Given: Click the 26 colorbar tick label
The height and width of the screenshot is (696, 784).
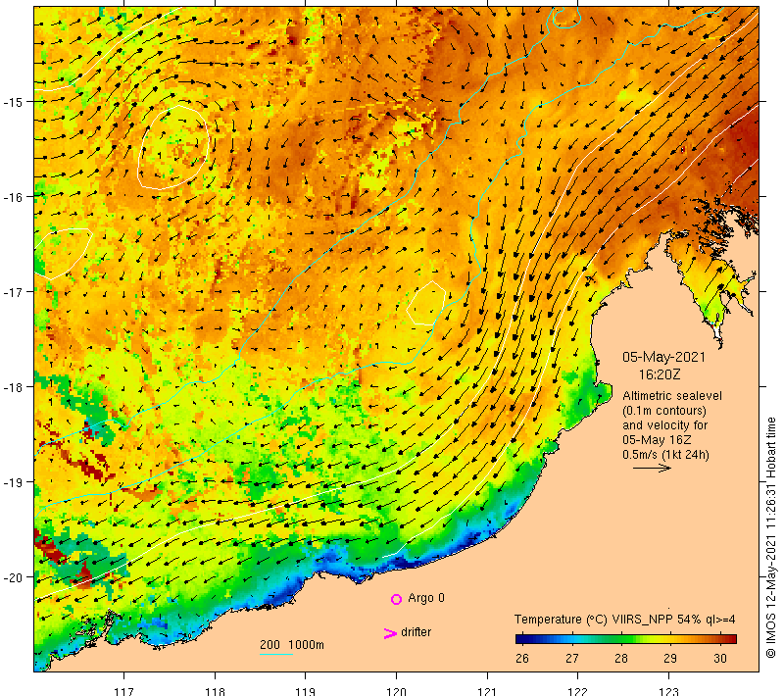Looking at the screenshot, I should [x=522, y=658].
